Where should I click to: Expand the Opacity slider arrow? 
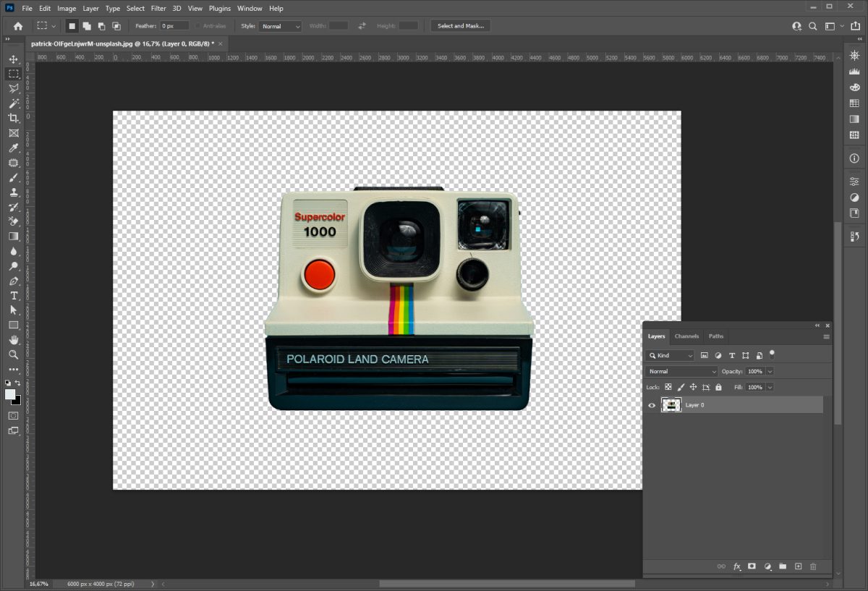770,371
